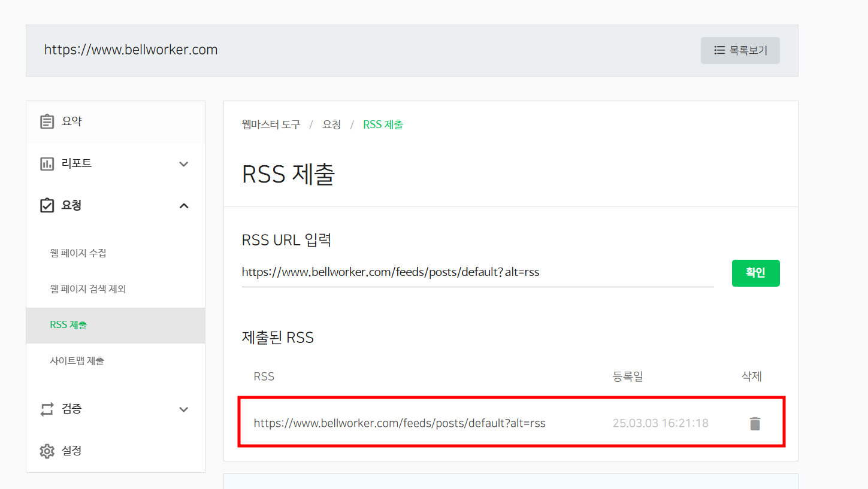Image resolution: width=868 pixels, height=489 pixels.
Task: Click the checkmark clipboard icon beside 요청
Action: tap(47, 205)
